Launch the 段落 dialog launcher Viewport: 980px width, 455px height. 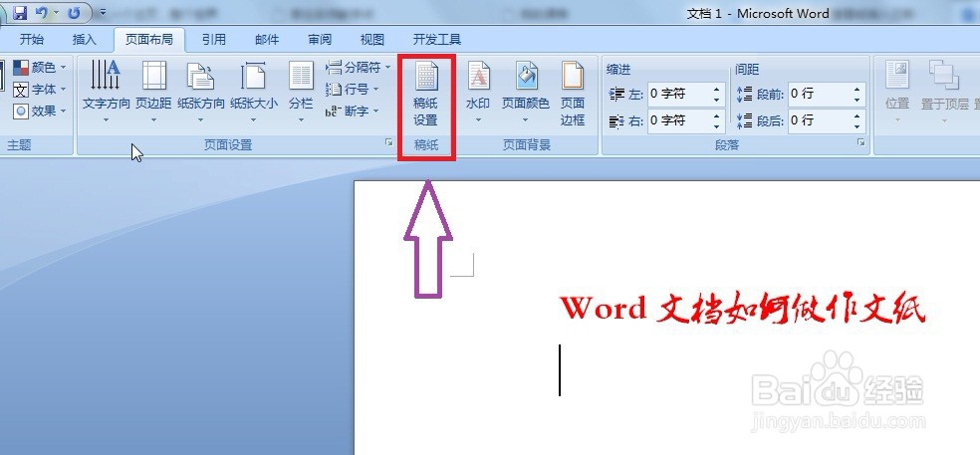coord(861,143)
